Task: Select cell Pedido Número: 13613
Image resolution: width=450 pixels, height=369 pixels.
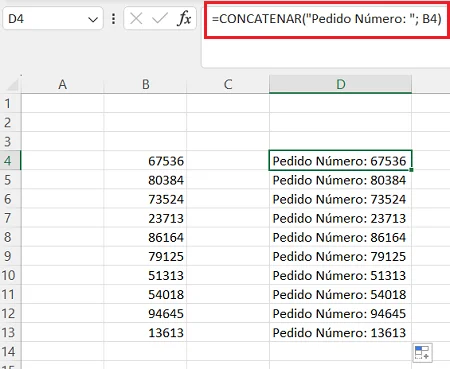Action: 340,332
